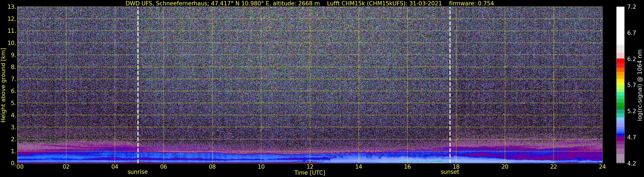The image size is (644, 177).
Task: Click colorbar value '7.2'
Action: 632,7
